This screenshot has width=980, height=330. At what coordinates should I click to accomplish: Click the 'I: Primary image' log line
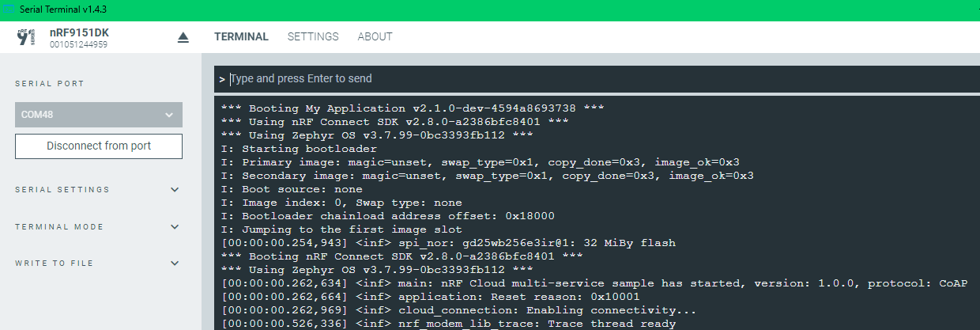[x=481, y=162]
